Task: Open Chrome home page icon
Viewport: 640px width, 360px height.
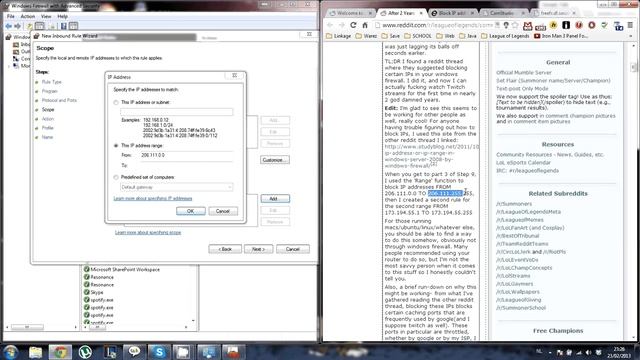Action: point(365,25)
